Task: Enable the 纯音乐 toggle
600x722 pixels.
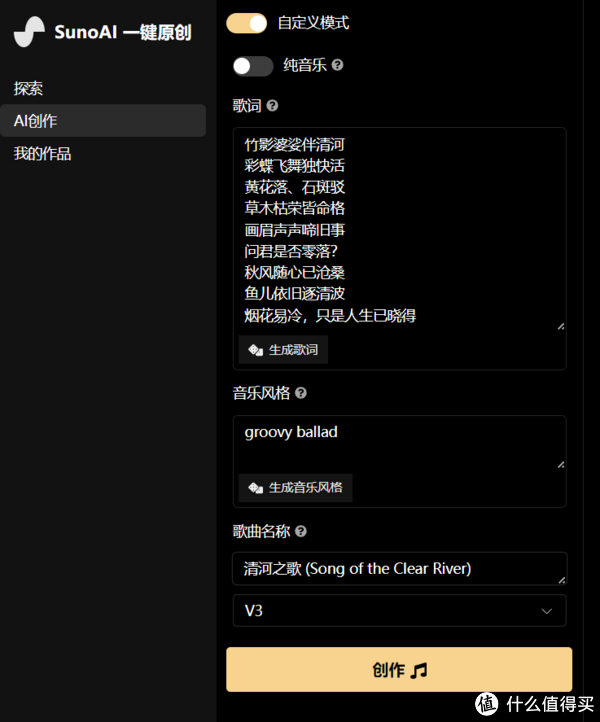Action: 252,66
